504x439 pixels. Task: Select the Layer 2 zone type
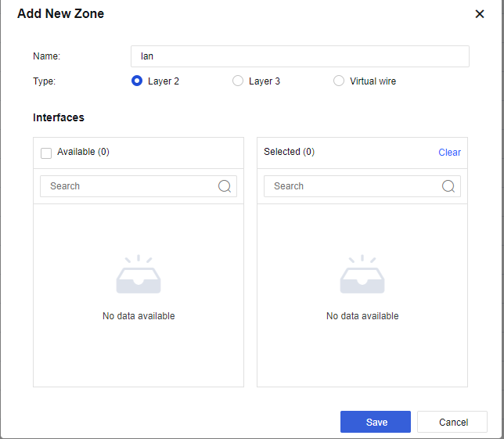[x=138, y=81]
